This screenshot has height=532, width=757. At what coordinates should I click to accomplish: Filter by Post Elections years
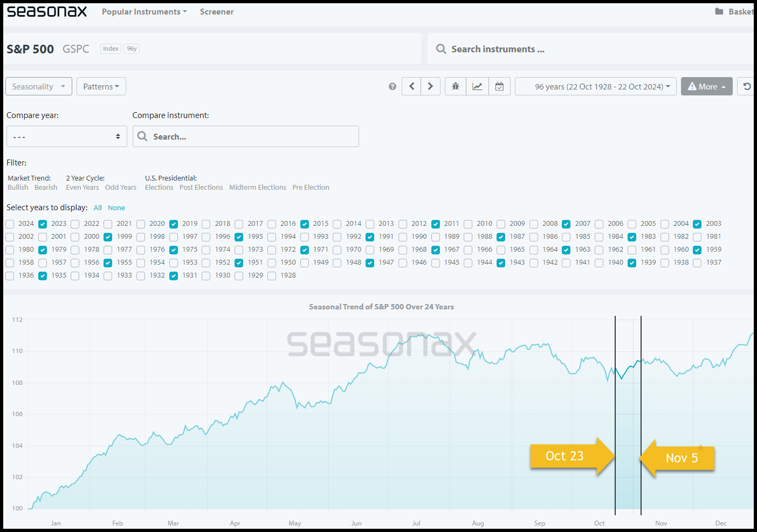(x=201, y=188)
